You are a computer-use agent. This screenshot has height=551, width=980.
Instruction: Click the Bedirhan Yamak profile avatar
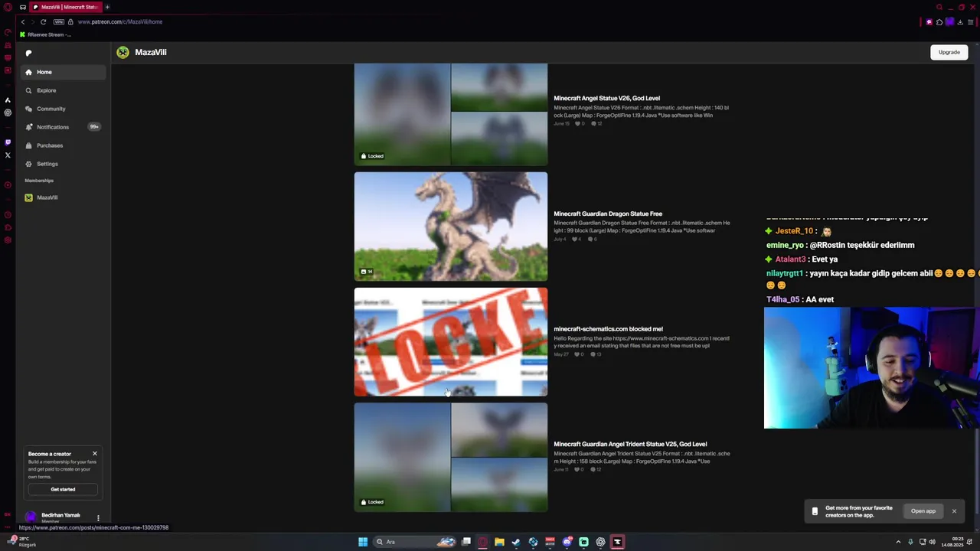coord(31,518)
